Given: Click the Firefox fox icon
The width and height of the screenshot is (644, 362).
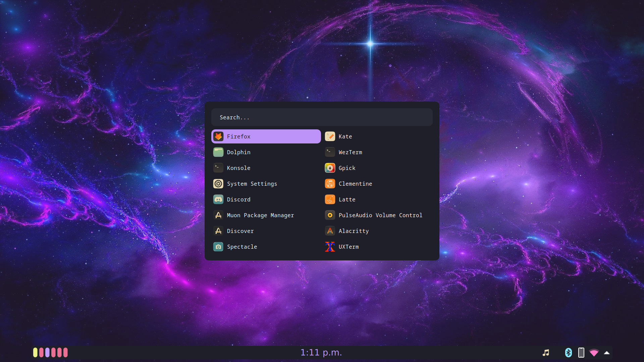Looking at the screenshot, I should [218, 136].
